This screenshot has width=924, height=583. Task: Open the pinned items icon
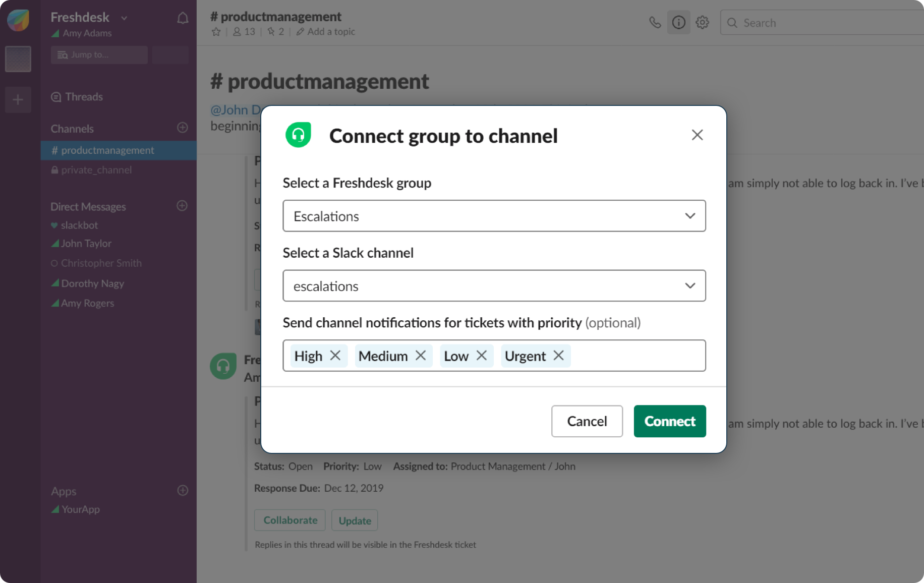pos(275,31)
